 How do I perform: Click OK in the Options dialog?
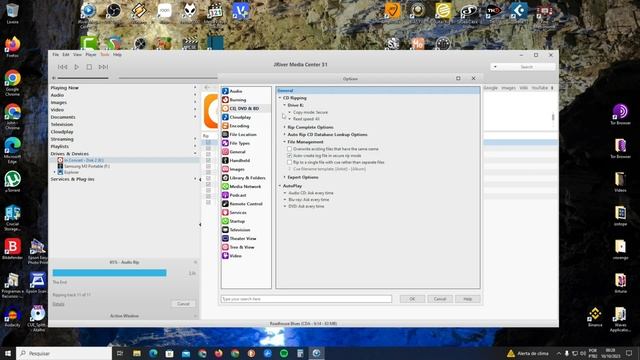tap(412, 299)
